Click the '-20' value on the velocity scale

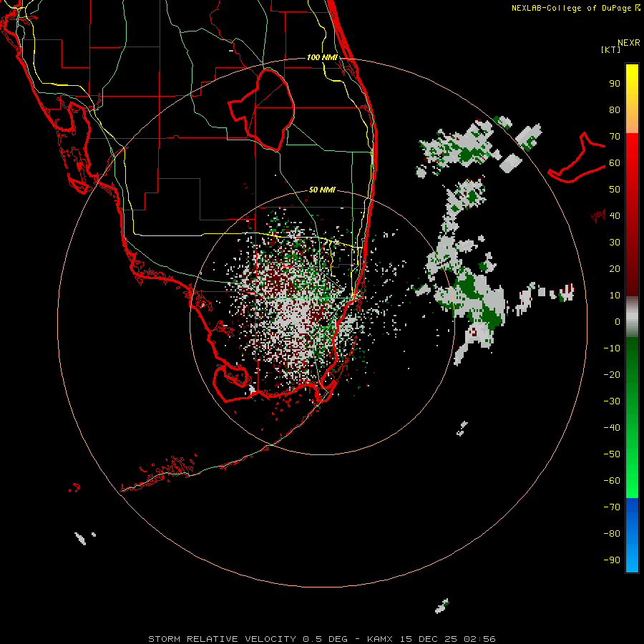[612, 375]
